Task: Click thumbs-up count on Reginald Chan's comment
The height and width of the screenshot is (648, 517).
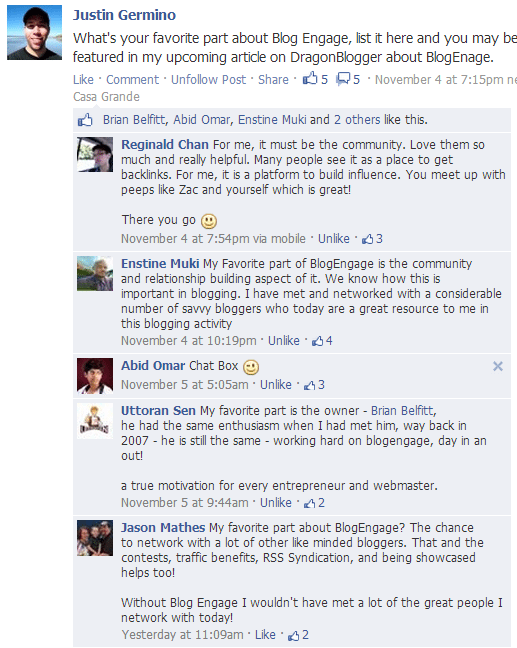Action: point(372,239)
